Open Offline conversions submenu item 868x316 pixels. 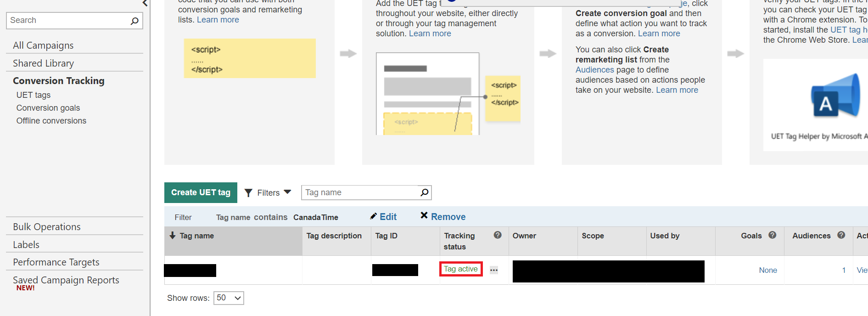pyautogui.click(x=51, y=121)
